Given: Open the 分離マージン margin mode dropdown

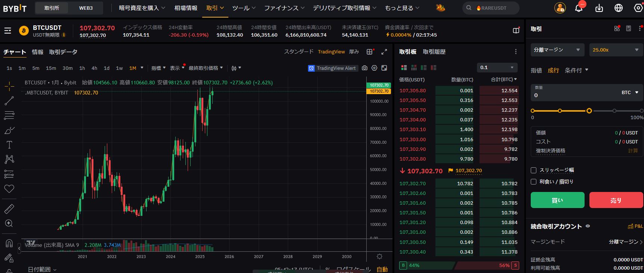Looking at the screenshot, I should [557, 50].
